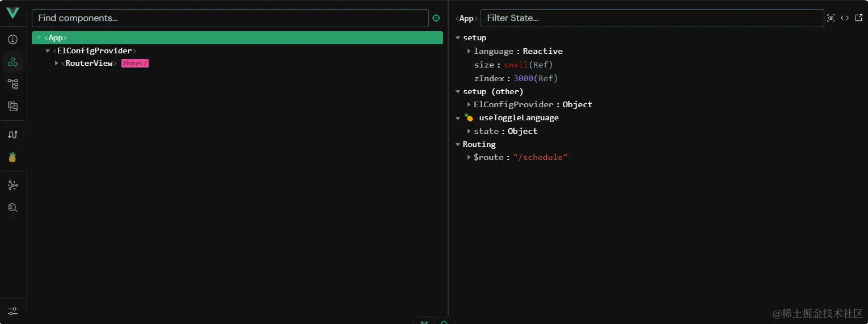Open the Inspect search panel

pyautogui.click(x=12, y=208)
